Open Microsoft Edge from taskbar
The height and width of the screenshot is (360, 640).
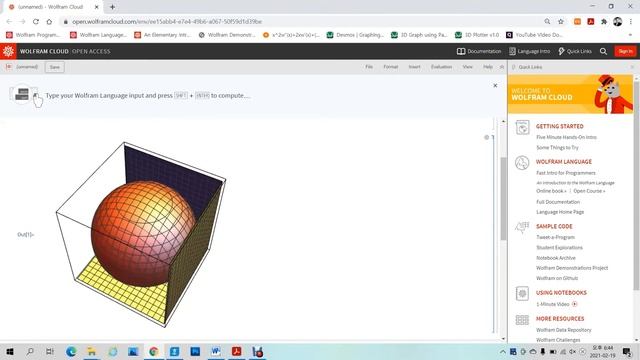71,351
